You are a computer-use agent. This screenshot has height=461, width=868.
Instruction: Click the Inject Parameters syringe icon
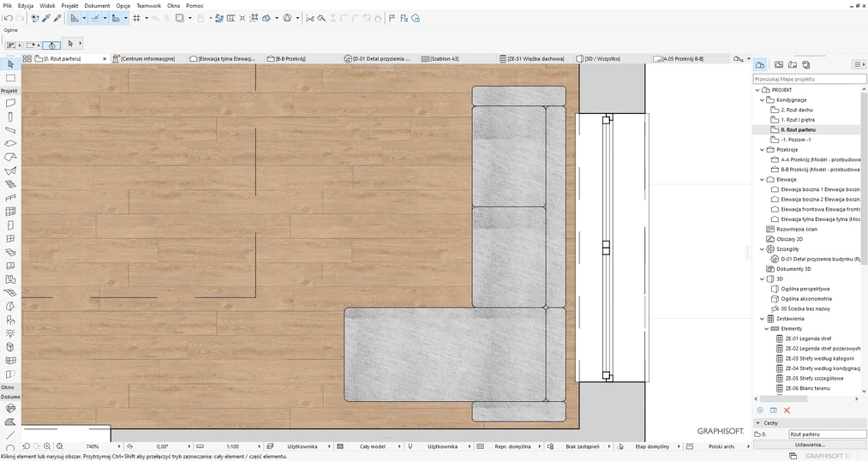coord(57,18)
